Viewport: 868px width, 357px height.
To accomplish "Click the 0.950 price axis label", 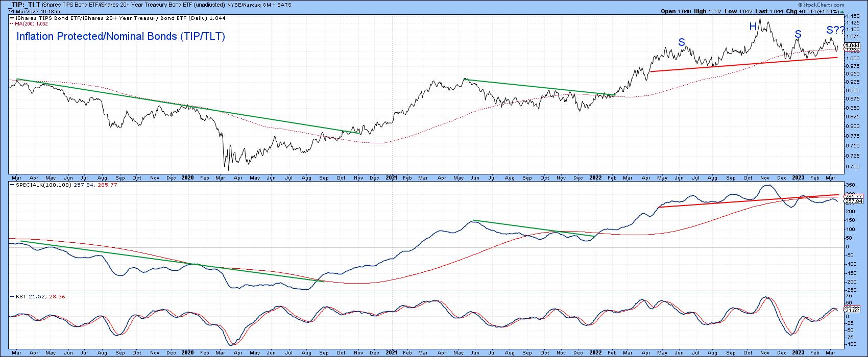I will coord(852,74).
